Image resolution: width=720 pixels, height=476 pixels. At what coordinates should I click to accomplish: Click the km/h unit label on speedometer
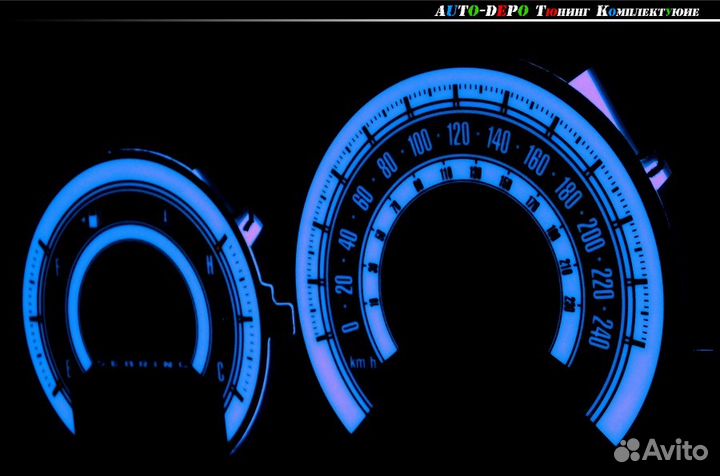coord(363,360)
